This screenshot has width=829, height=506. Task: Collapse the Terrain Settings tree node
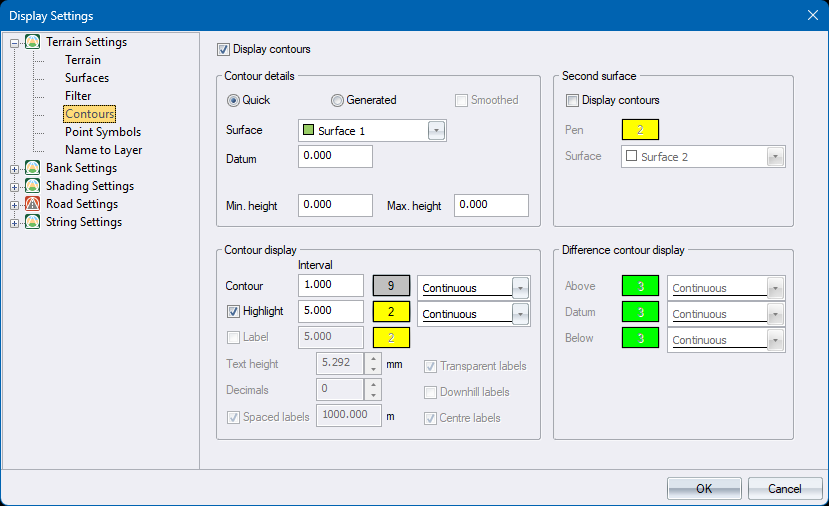[x=14, y=43]
